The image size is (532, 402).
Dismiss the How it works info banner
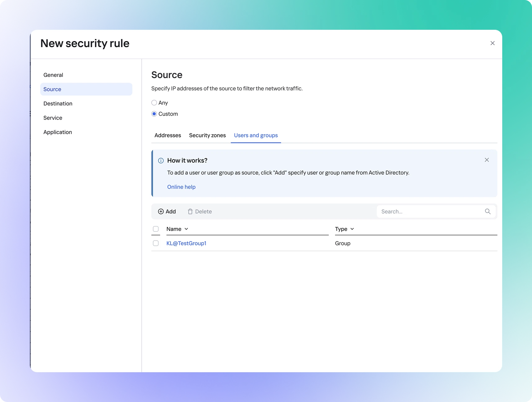[486, 160]
